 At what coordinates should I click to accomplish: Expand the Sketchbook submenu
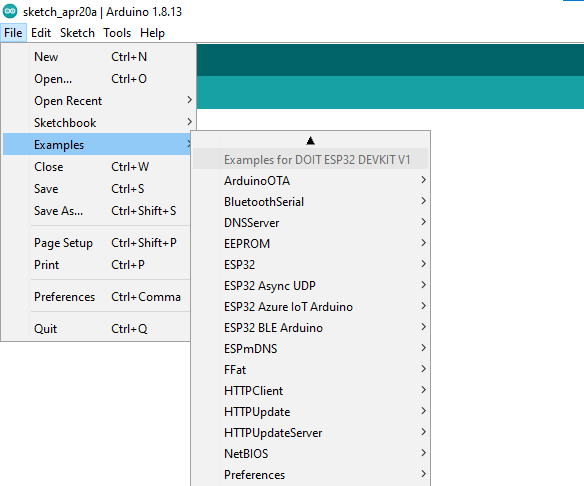(99, 123)
